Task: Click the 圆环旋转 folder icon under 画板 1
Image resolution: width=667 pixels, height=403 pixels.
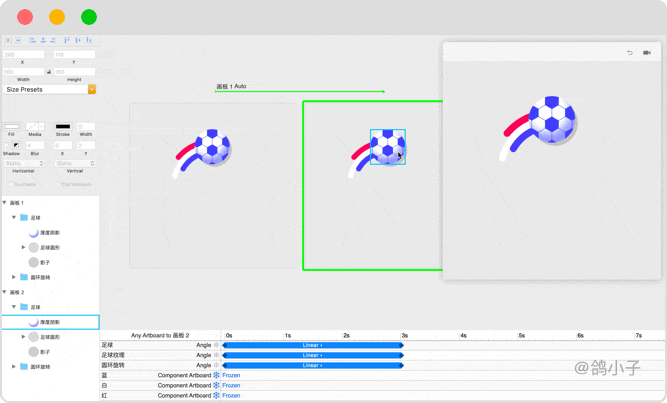Action: tap(24, 277)
